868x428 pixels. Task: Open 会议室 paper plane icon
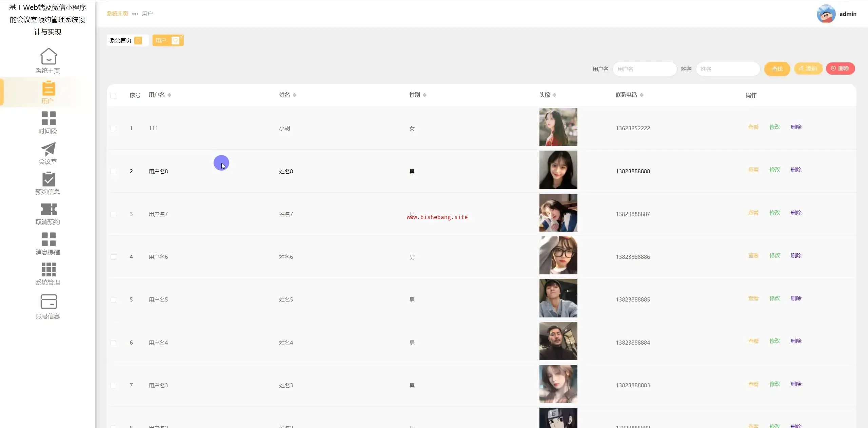point(48,149)
